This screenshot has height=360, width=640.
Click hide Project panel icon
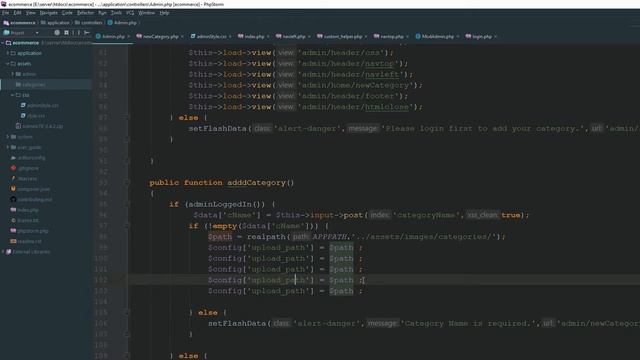pos(87,33)
